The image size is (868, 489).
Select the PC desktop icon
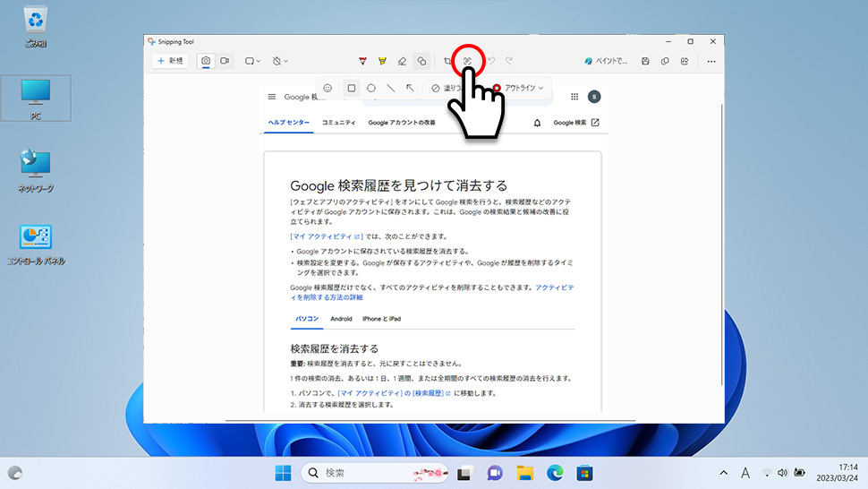[36, 99]
